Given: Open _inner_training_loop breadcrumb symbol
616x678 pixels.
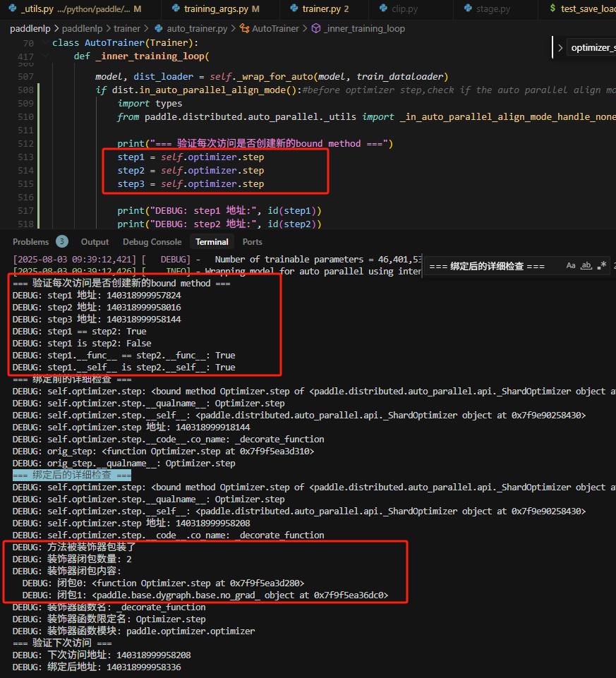Looking at the screenshot, I should [364, 29].
